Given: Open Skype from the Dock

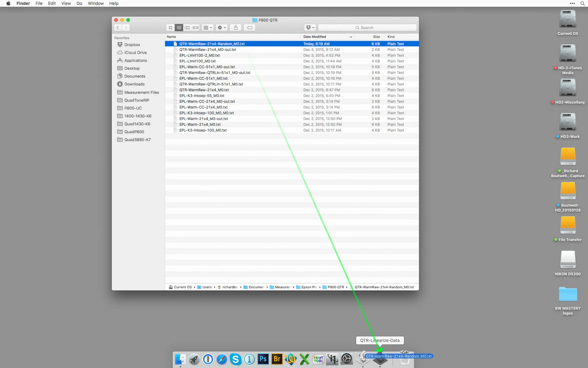Looking at the screenshot, I should click(236, 359).
